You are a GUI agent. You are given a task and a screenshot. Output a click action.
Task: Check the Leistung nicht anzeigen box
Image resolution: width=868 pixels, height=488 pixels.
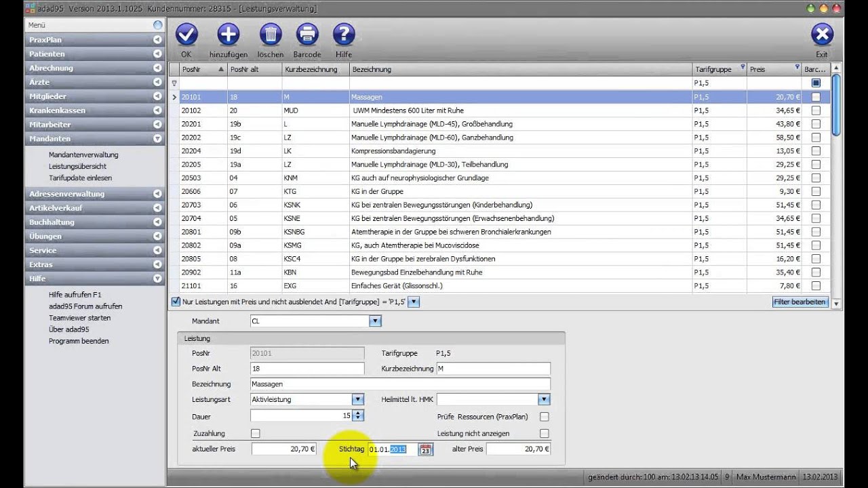544,434
